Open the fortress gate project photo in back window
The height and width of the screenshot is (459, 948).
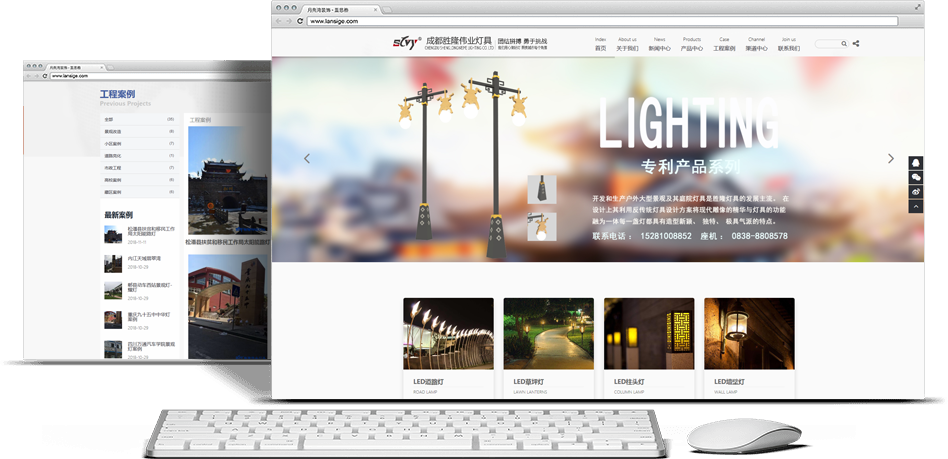(228, 180)
